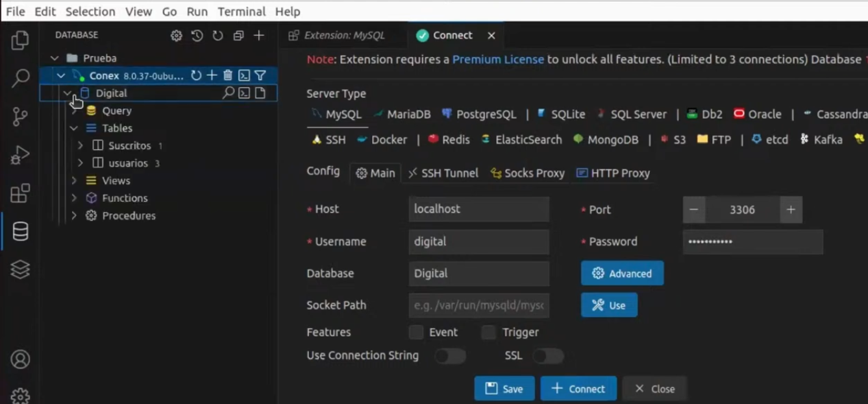The image size is (868, 404).
Task: Click the filter icon on the Conex row
Action: (x=260, y=76)
